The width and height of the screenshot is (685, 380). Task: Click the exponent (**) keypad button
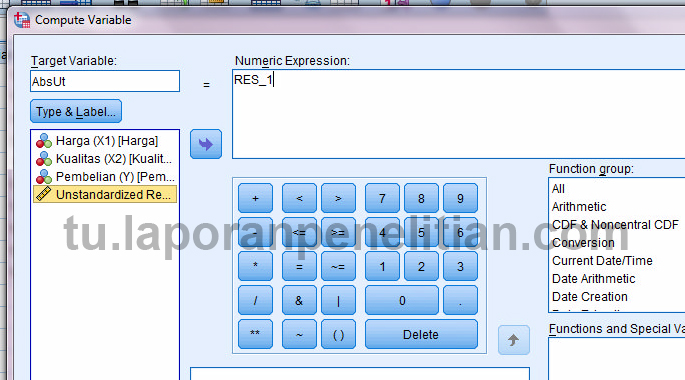pos(256,334)
